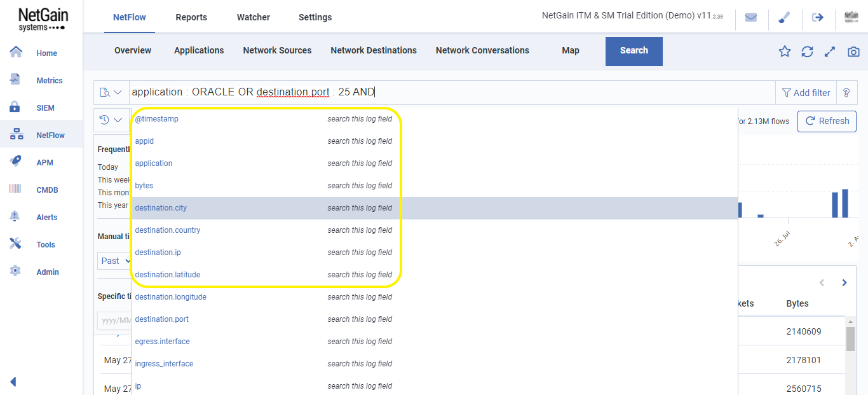Click the user avatar in header
The image size is (868, 395).
[851, 17]
